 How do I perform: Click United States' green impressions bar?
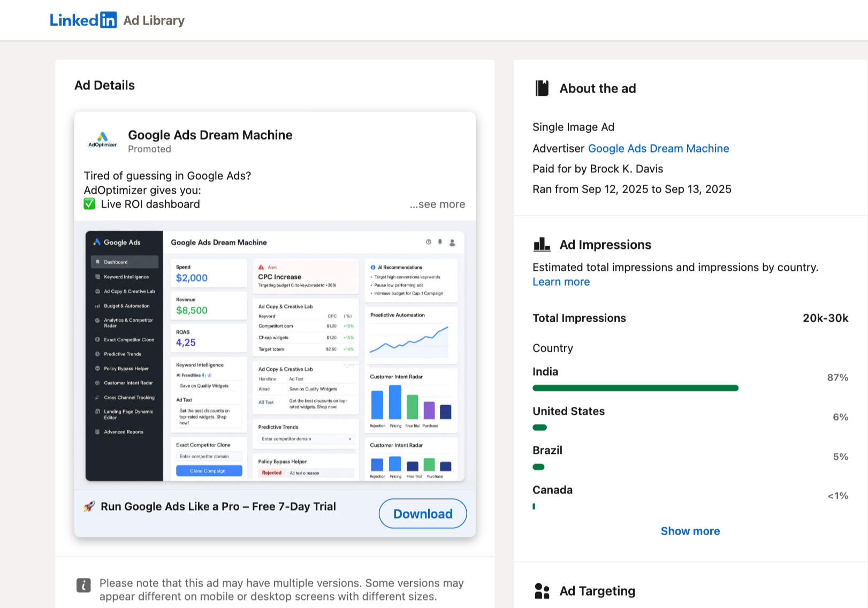pos(539,427)
